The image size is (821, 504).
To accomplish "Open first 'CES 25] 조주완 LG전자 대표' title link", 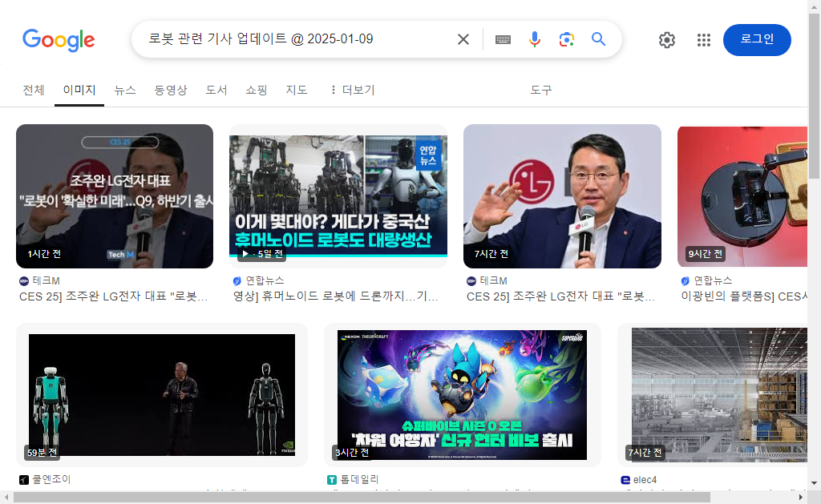I will 114,296.
